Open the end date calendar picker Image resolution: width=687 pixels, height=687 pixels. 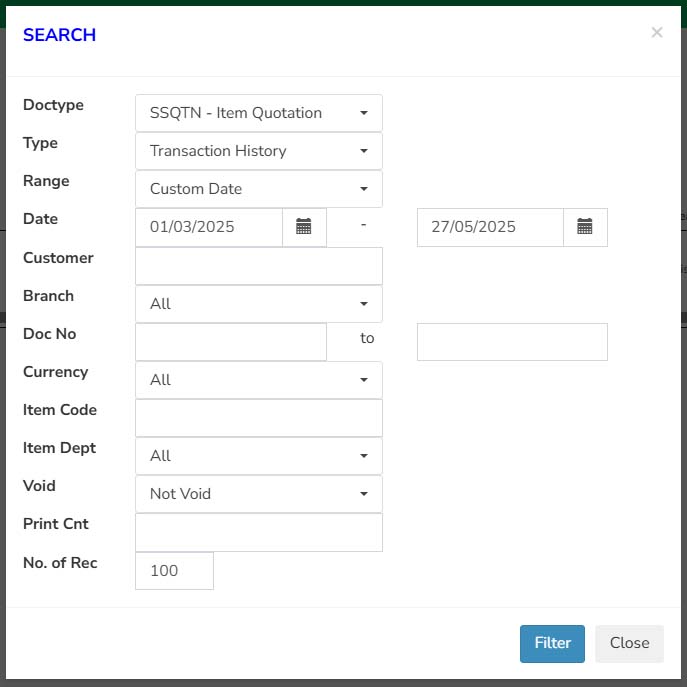pos(585,227)
